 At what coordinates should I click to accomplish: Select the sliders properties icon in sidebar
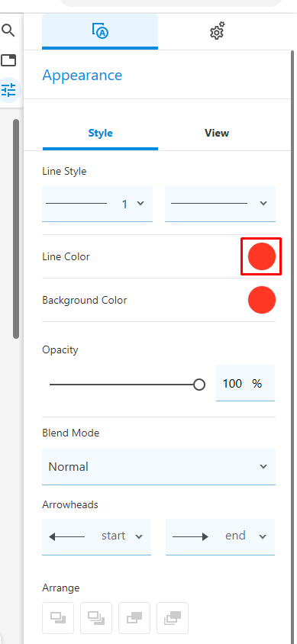8,89
